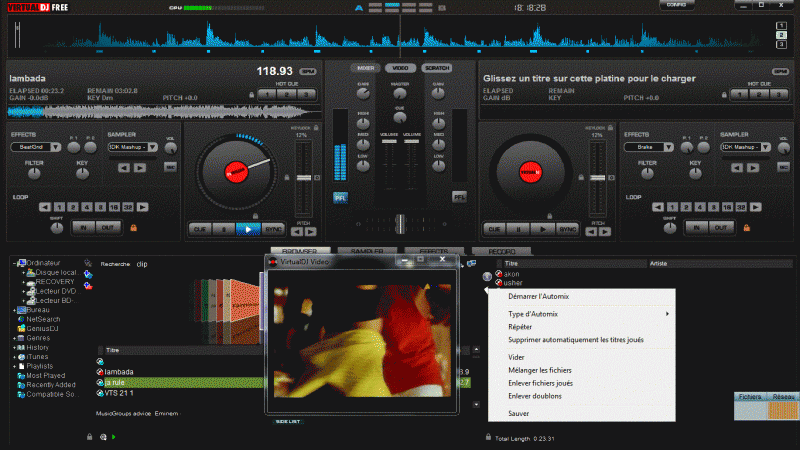The image size is (800, 450).
Task: Click CUE button on right deck
Action: click(494, 230)
